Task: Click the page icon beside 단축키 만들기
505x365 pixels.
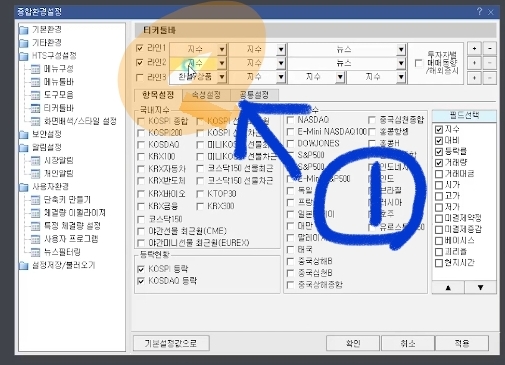Action: 35,200
